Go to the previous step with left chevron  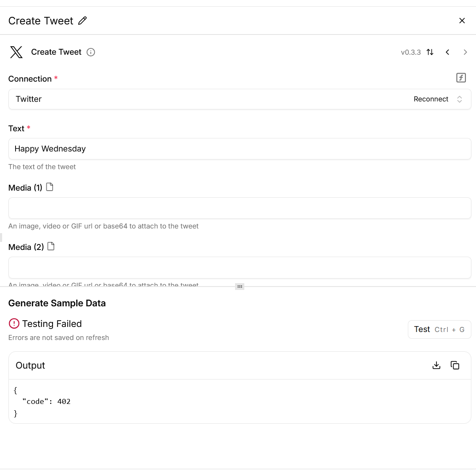(447, 52)
